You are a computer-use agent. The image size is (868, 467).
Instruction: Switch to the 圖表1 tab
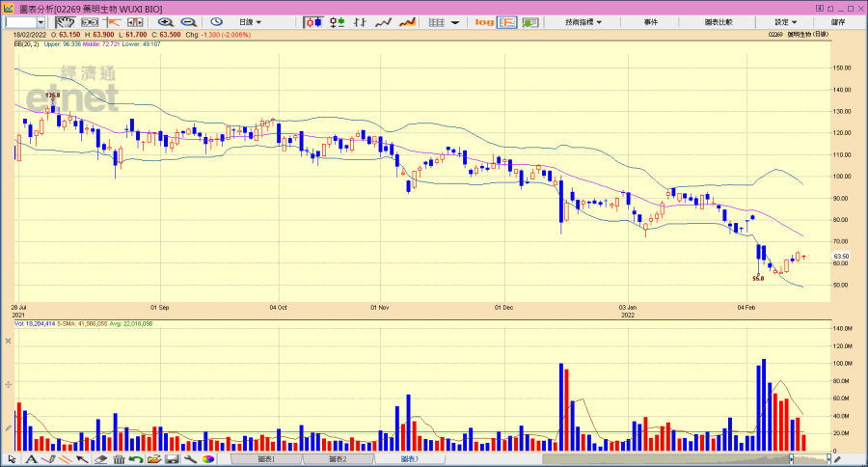click(x=266, y=459)
